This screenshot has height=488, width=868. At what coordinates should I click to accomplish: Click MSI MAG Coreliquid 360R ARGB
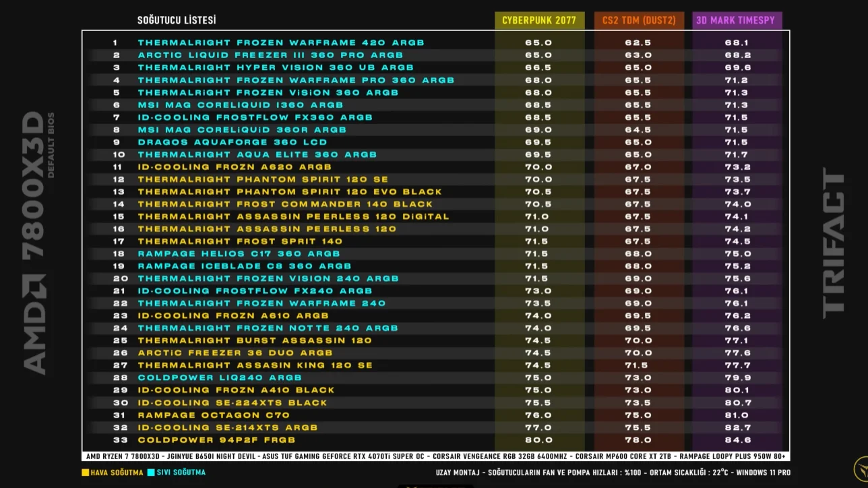(242, 129)
